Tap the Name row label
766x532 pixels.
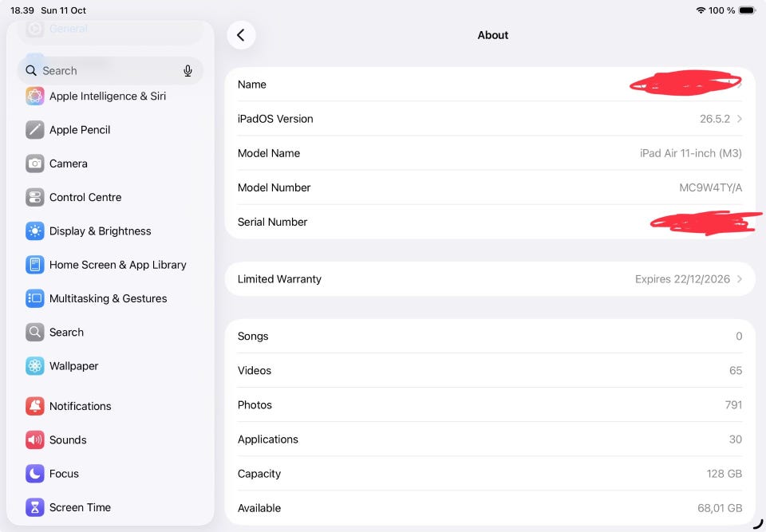pyautogui.click(x=252, y=85)
